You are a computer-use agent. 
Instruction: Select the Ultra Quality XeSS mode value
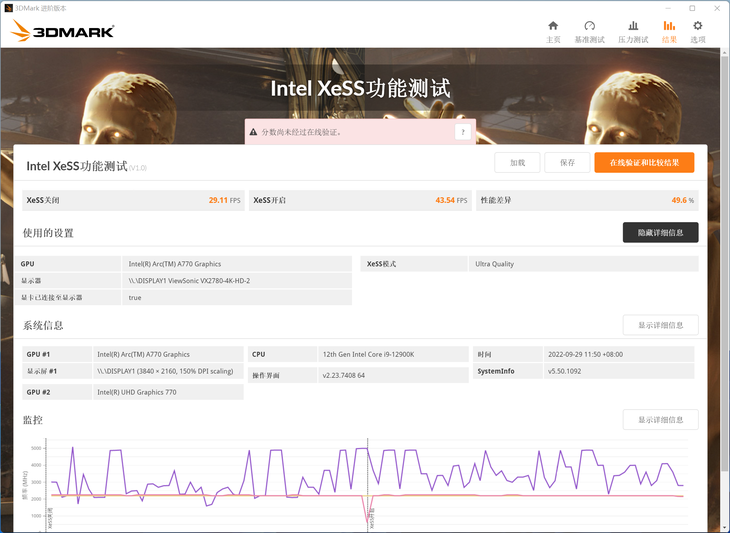point(494,264)
